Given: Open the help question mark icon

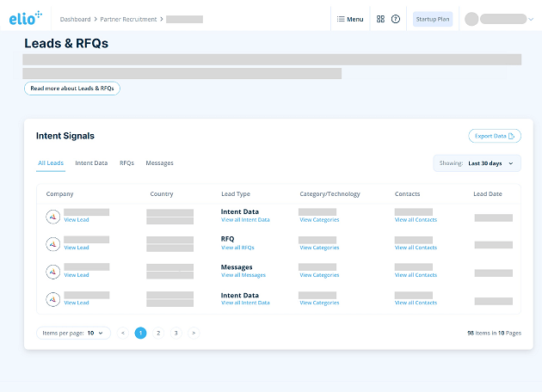Looking at the screenshot, I should tap(396, 19).
